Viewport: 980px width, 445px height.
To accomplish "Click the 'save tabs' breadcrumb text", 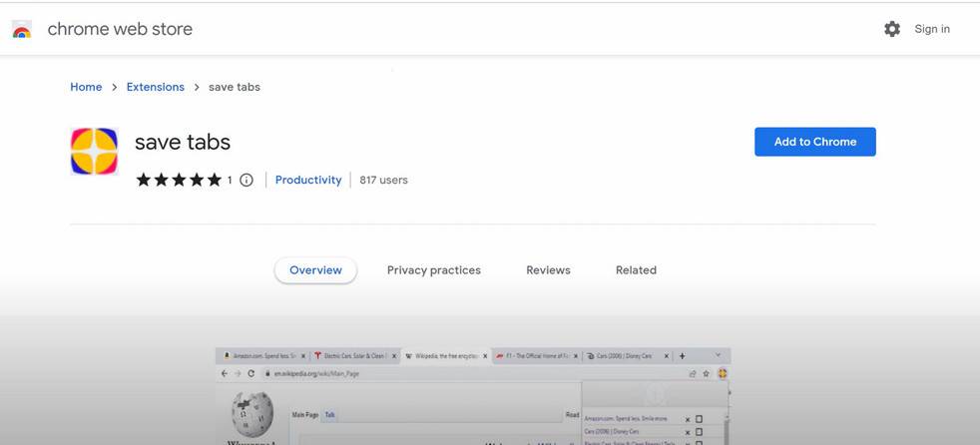I will pos(235,87).
